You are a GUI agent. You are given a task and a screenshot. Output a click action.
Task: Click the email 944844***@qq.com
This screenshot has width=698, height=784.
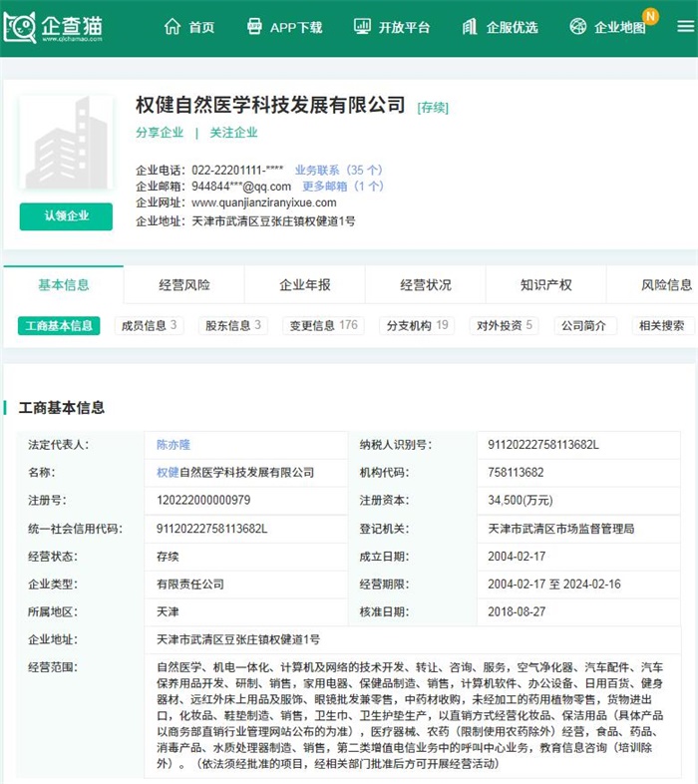241,187
